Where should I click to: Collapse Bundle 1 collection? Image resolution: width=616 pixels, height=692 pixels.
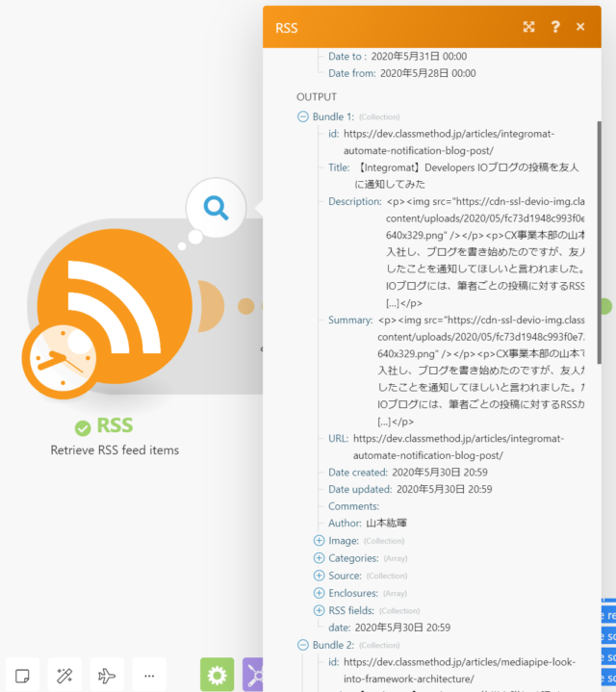[302, 116]
